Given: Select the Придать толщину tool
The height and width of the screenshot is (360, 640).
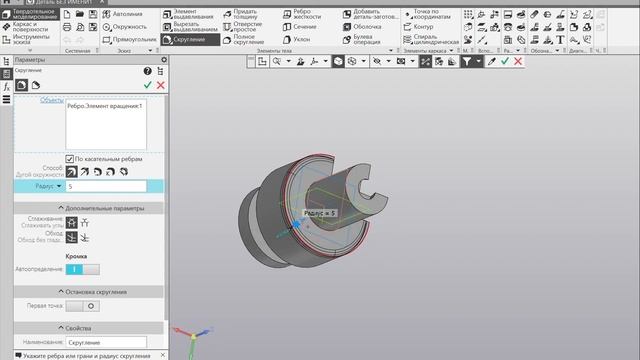Looking at the screenshot, I should coord(241,14).
